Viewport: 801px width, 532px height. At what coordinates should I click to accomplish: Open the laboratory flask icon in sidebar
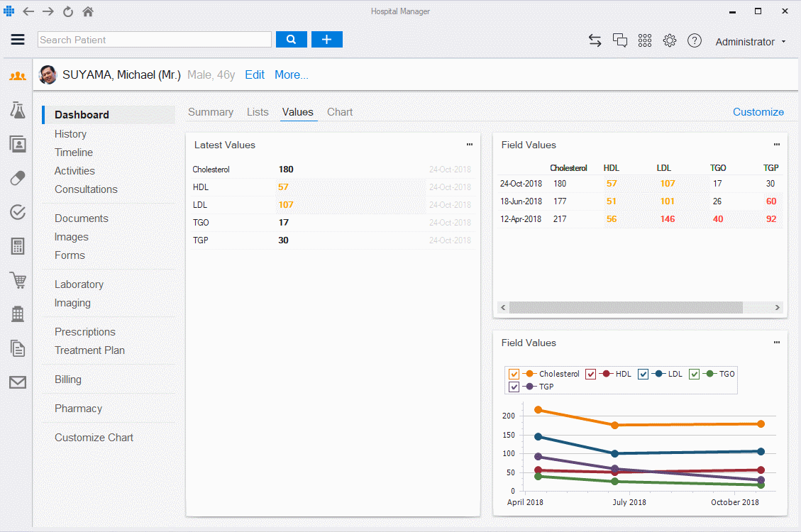point(18,109)
